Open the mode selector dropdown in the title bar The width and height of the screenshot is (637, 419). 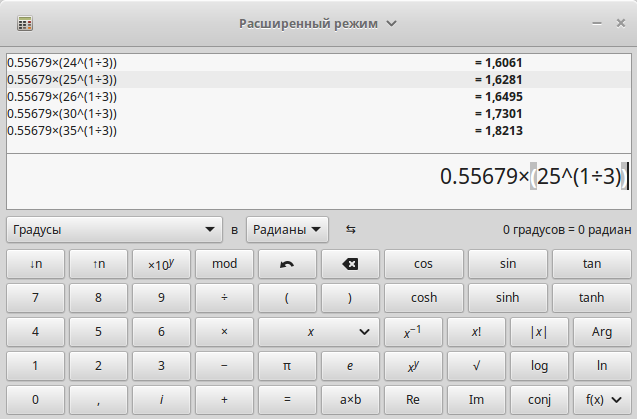[x=317, y=24]
